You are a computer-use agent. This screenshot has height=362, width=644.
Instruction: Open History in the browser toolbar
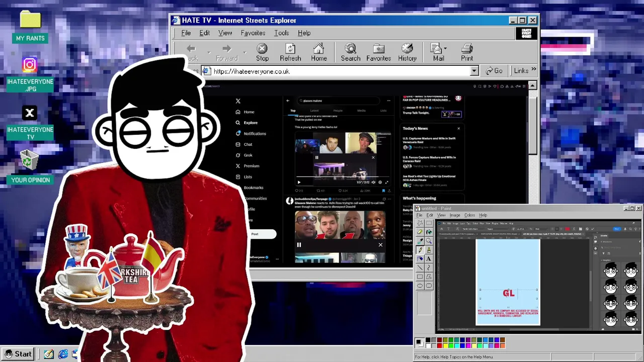click(407, 52)
